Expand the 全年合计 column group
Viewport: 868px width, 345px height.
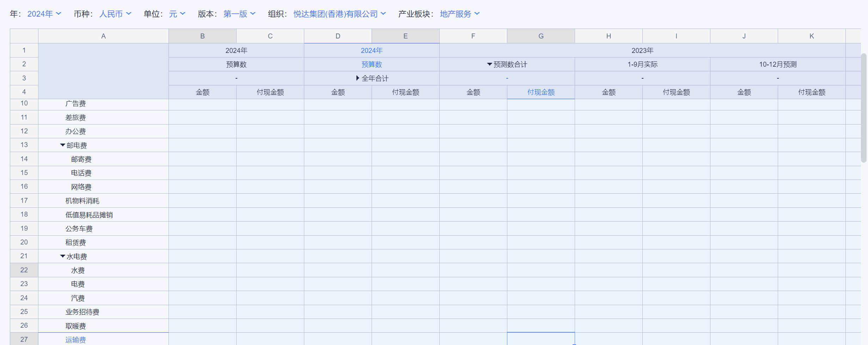pos(357,78)
